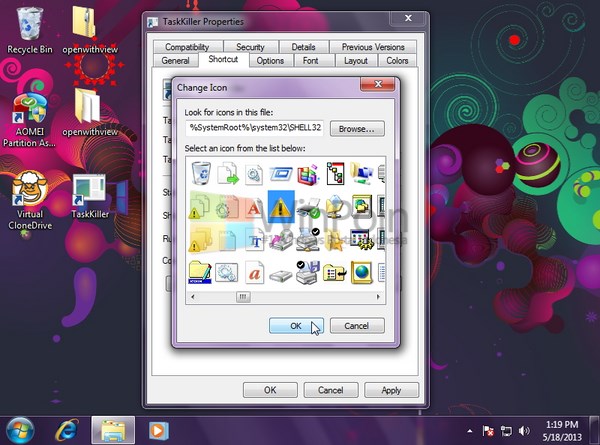This screenshot has width=600, height=445.
Task: Select the highlighted yellow warning triangle icon
Action: [281, 207]
